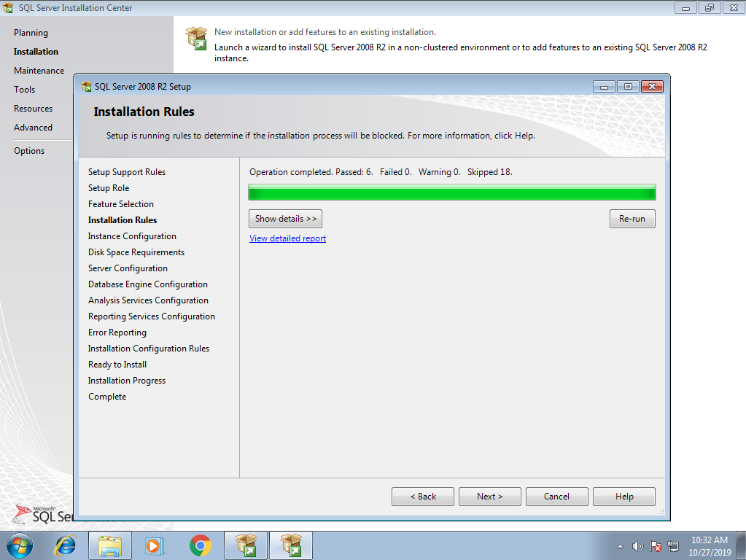This screenshot has width=746, height=560.
Task: Click the network tray icon
Action: 673,546
